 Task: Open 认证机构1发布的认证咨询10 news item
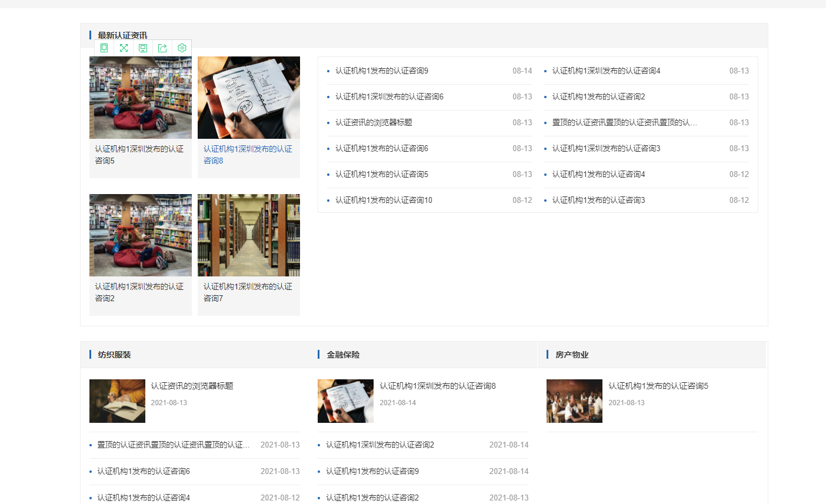384,200
